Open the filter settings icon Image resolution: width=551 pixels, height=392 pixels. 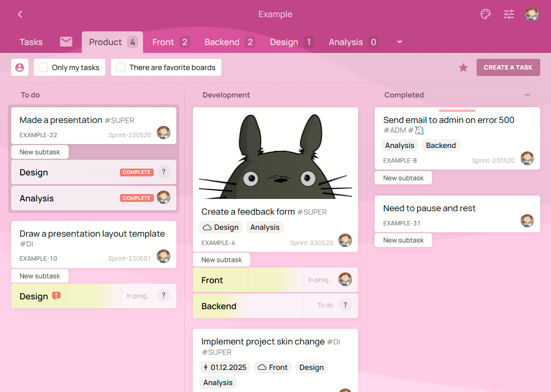(509, 14)
